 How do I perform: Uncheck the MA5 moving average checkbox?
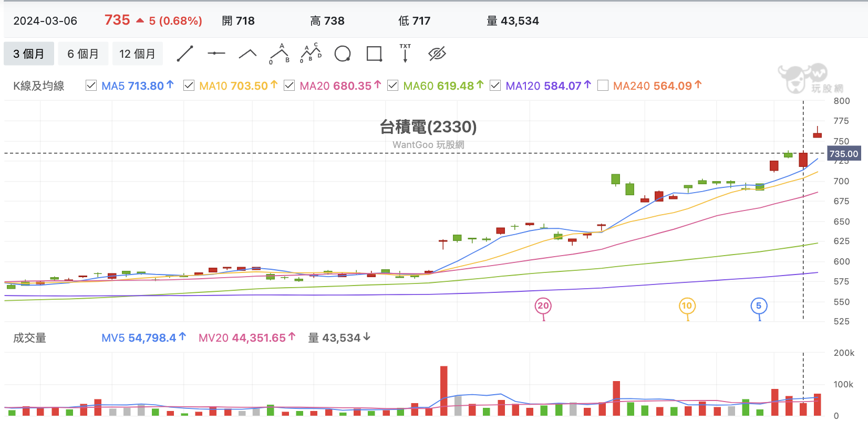91,86
